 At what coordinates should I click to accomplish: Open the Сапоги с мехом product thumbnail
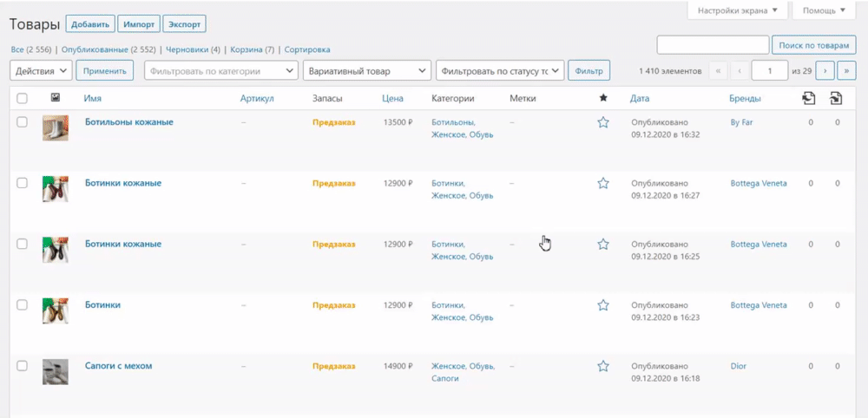pyautogui.click(x=56, y=372)
